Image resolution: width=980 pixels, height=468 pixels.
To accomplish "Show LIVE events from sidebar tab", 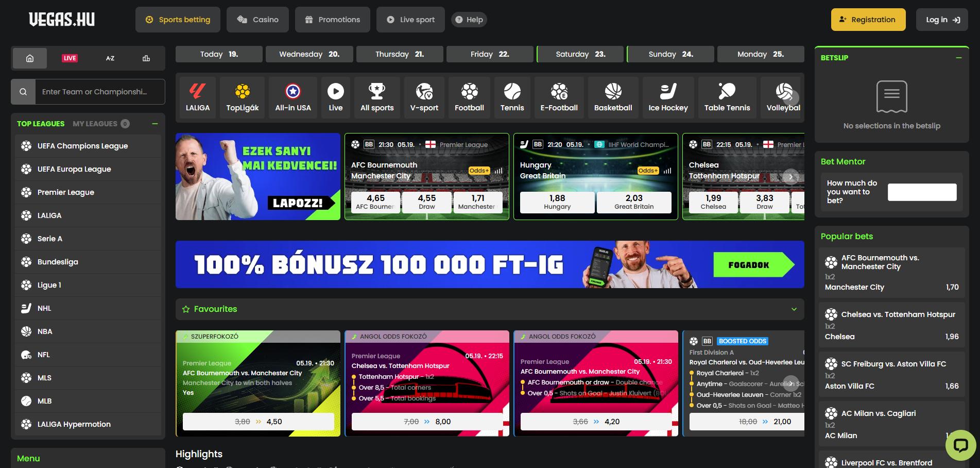I will click(70, 58).
